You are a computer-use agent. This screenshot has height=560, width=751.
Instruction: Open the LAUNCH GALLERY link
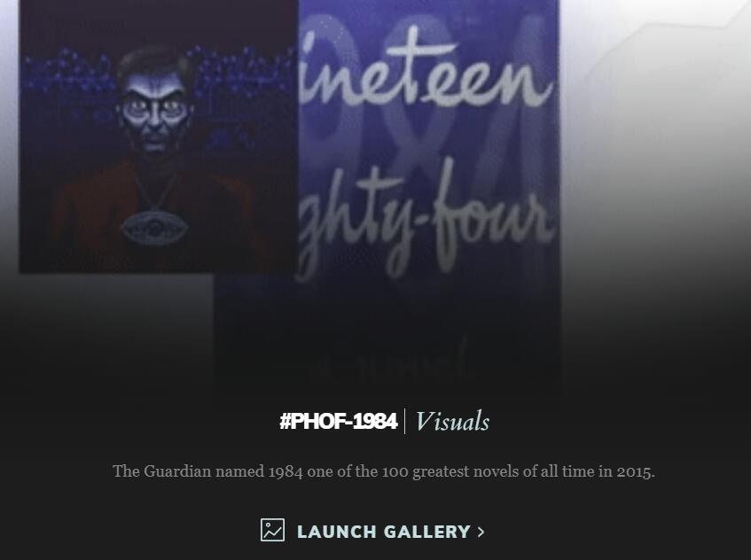coord(372,531)
